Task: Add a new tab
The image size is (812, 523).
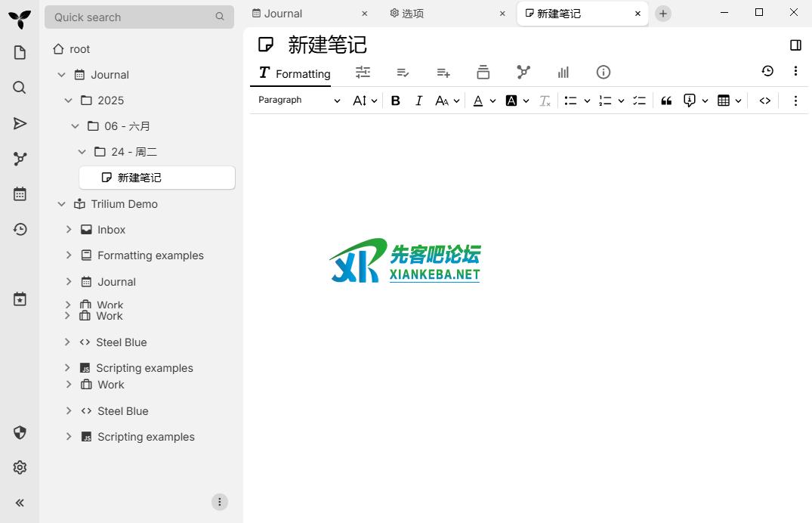Action: pos(662,14)
